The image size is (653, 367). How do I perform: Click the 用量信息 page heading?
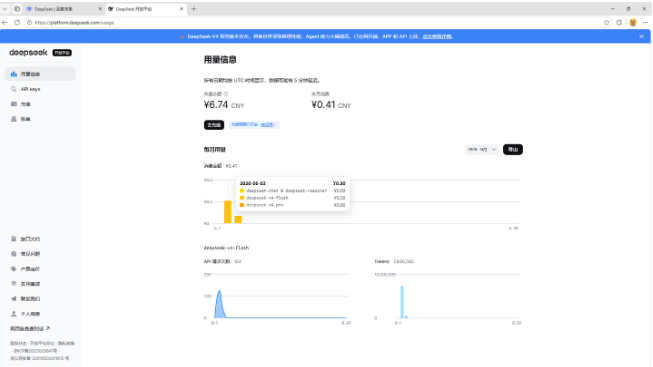tap(220, 60)
